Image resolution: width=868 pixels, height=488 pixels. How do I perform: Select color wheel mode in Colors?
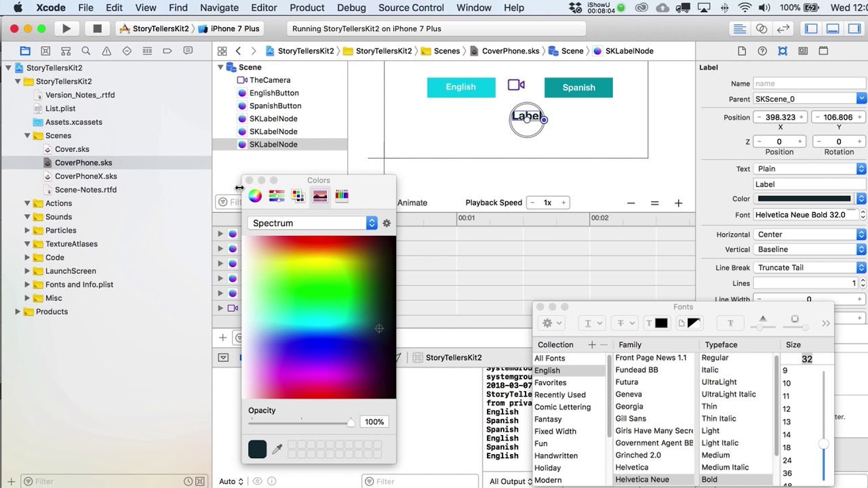(x=255, y=196)
